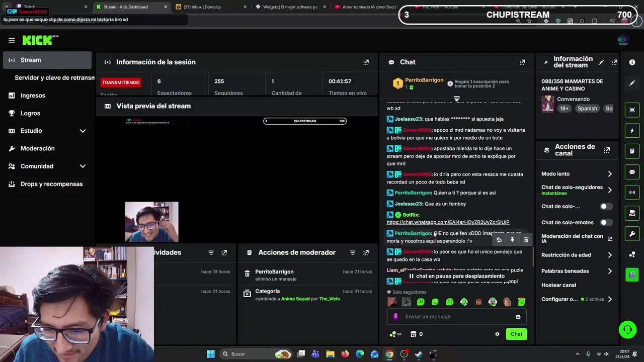This screenshot has height=362, width=644.
Task: Pop out the activities panel
Action: click(224, 252)
